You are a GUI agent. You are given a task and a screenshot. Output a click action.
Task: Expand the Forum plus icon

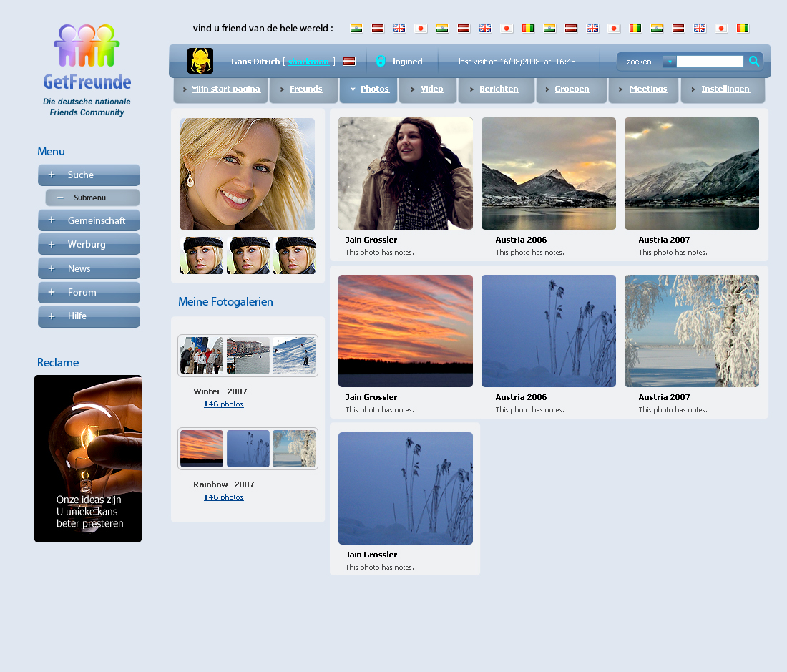pos(52,292)
